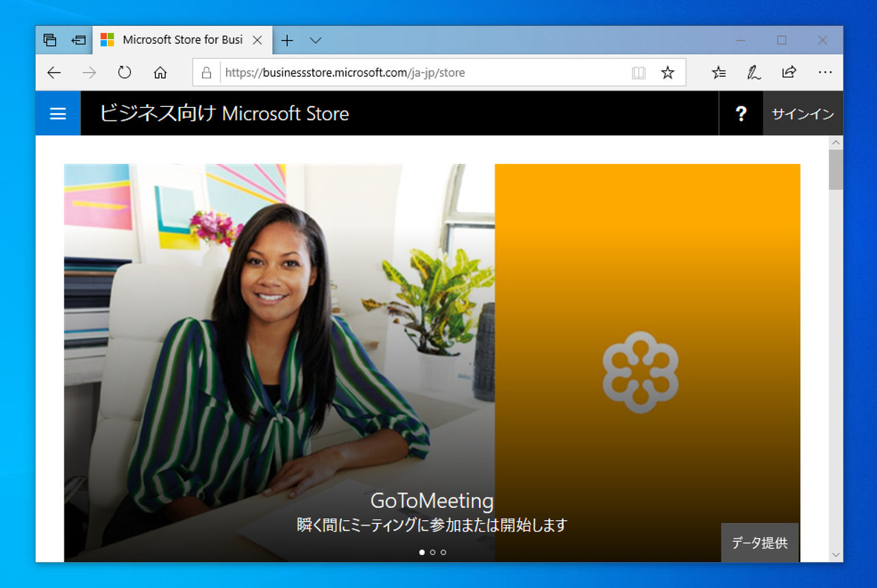Click the データ提供 button
Viewport: 877px width, 588px height.
click(760, 543)
